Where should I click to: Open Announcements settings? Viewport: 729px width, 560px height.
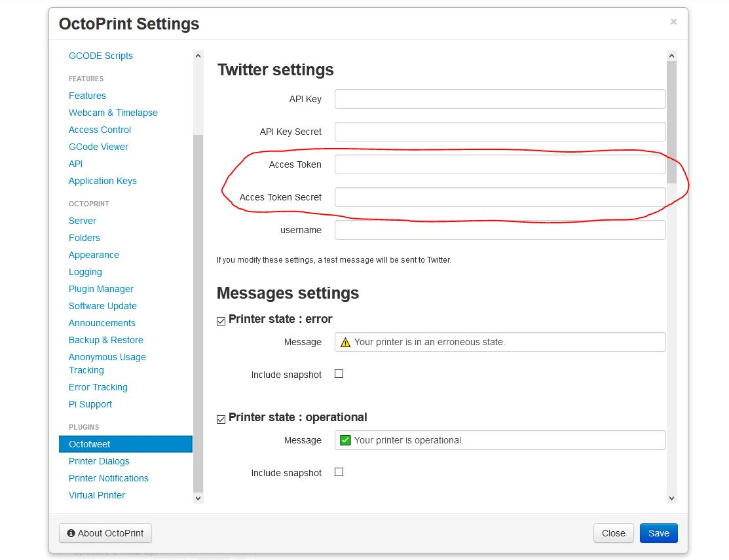(102, 323)
